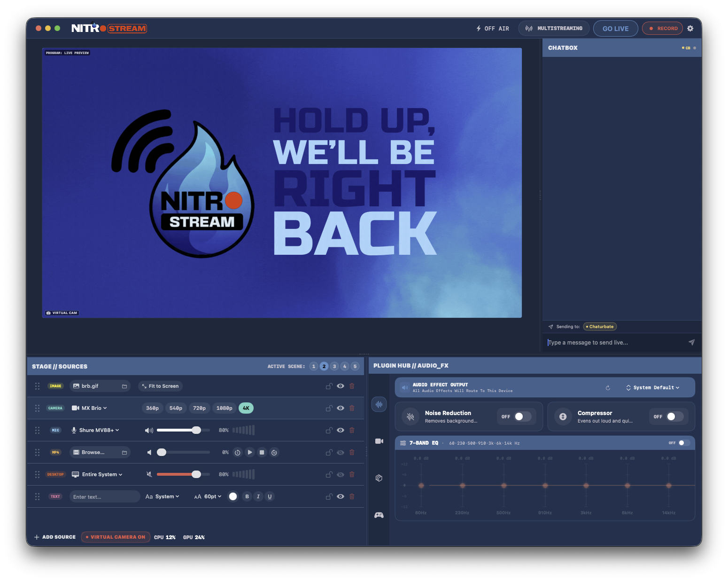Play the MP4 source video
Image resolution: width=728 pixels, height=581 pixels.
(x=250, y=452)
